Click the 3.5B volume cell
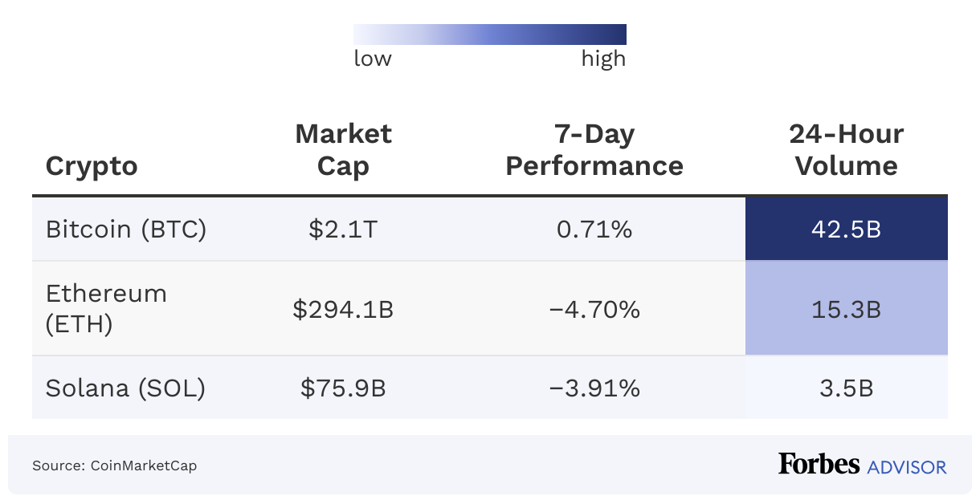Viewport: 980px width, 504px height. click(x=847, y=388)
